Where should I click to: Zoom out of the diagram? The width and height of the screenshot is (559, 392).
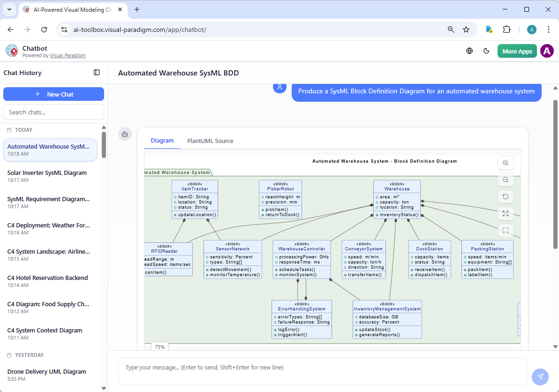pyautogui.click(x=506, y=180)
